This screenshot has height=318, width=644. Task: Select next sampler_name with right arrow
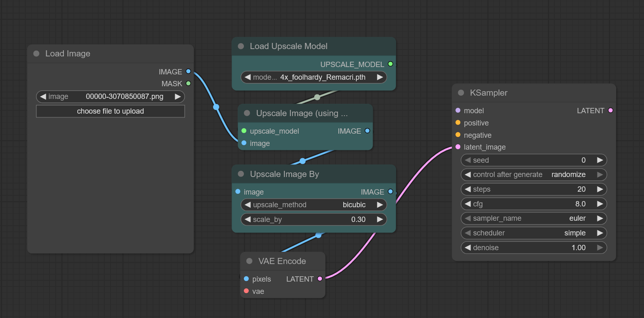click(x=600, y=218)
